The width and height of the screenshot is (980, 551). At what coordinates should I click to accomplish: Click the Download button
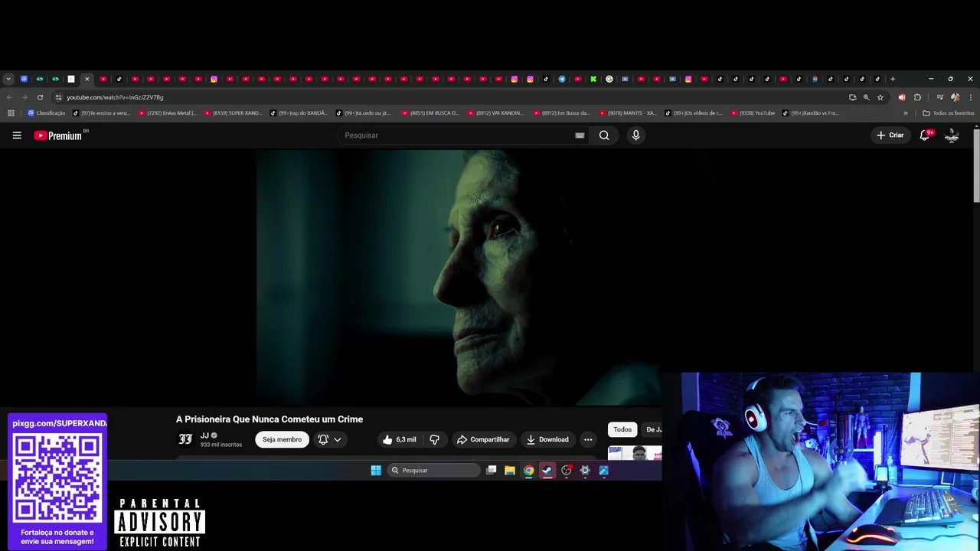click(547, 439)
